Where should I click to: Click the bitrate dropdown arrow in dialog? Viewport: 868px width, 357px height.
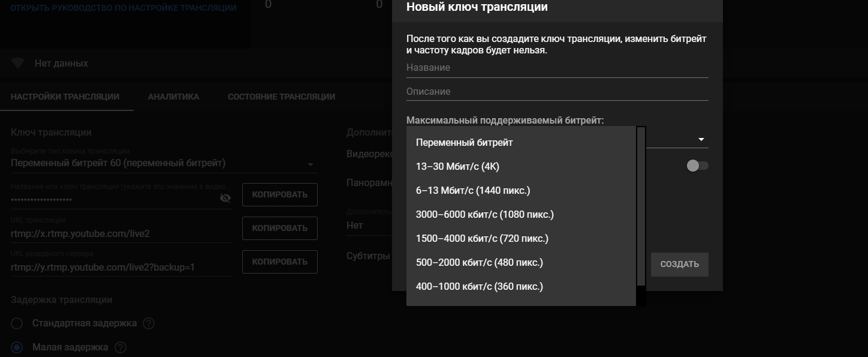coord(701,140)
